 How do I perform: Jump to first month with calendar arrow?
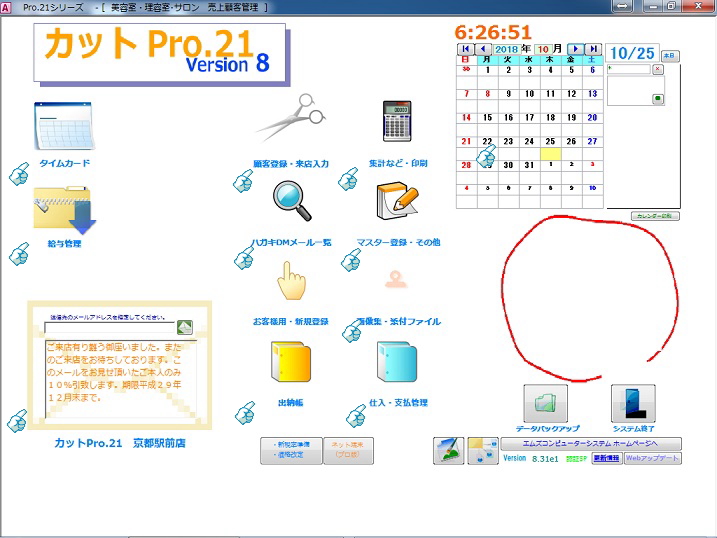[466, 49]
